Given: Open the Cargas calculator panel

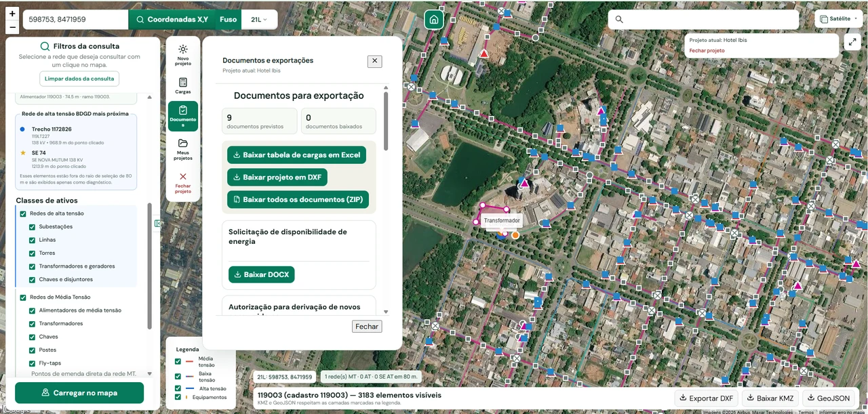Looking at the screenshot, I should click(183, 85).
